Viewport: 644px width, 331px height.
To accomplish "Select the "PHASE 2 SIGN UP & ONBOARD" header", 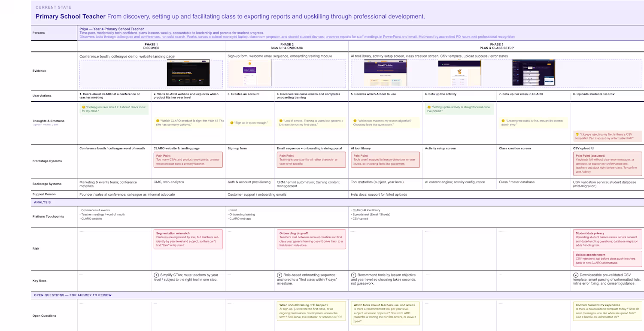I will (287, 46).
